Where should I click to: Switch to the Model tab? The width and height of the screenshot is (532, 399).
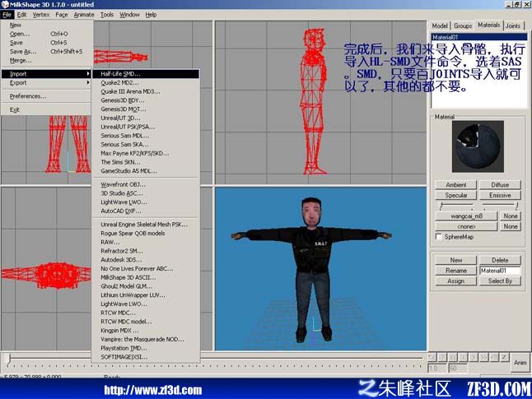pos(440,26)
